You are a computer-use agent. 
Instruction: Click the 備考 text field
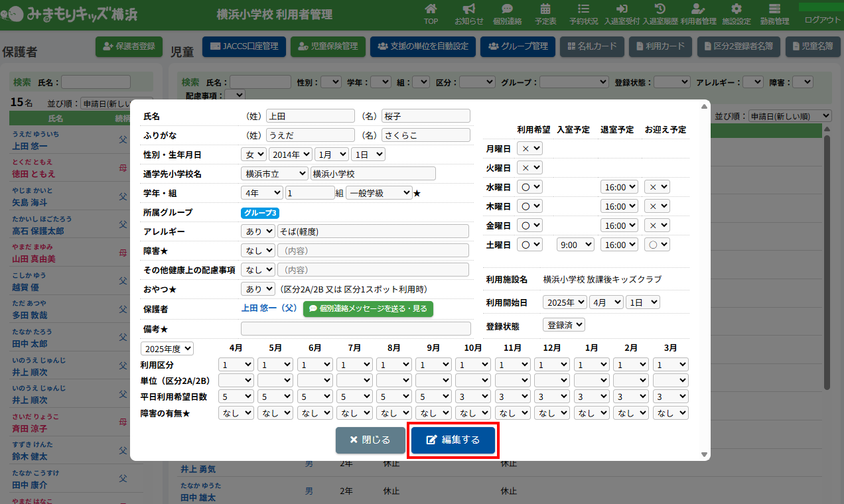[354, 329]
